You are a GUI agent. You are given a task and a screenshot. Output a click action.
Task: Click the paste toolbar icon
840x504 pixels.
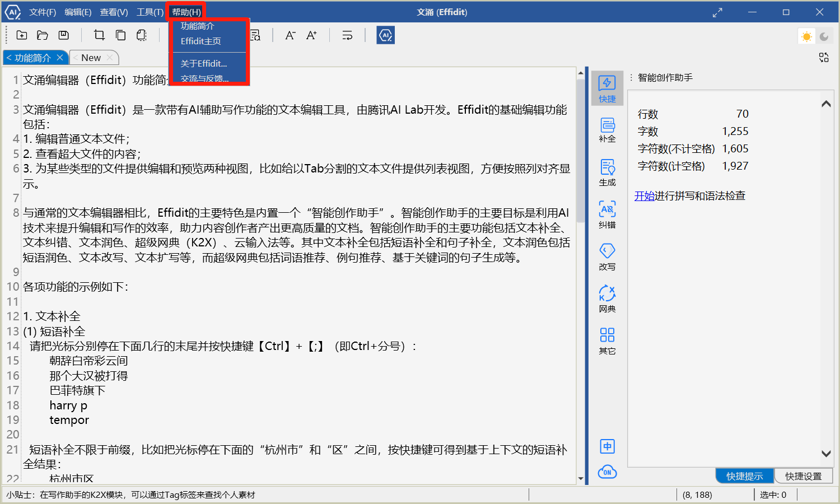[142, 35]
